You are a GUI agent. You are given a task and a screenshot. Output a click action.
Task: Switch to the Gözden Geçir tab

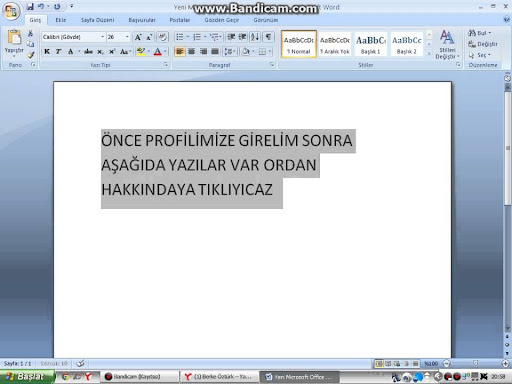click(x=221, y=20)
